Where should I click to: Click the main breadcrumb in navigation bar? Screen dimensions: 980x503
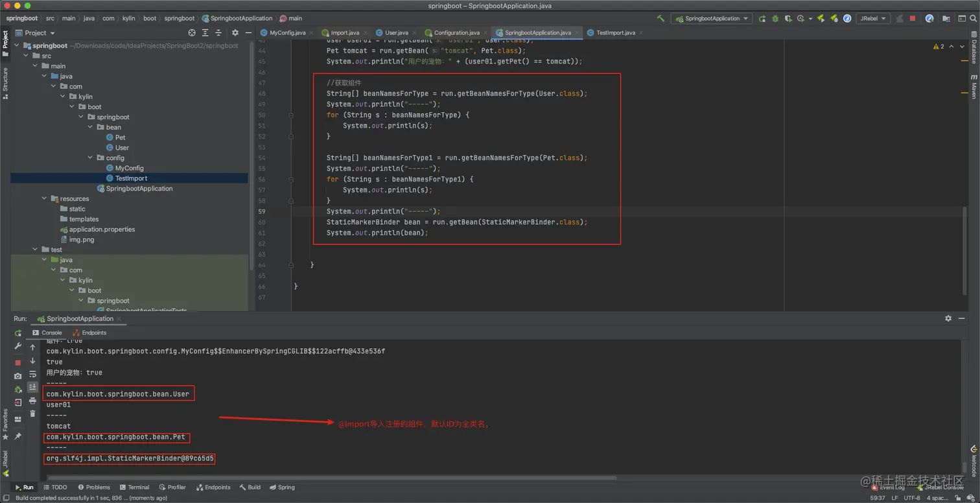[x=291, y=19]
